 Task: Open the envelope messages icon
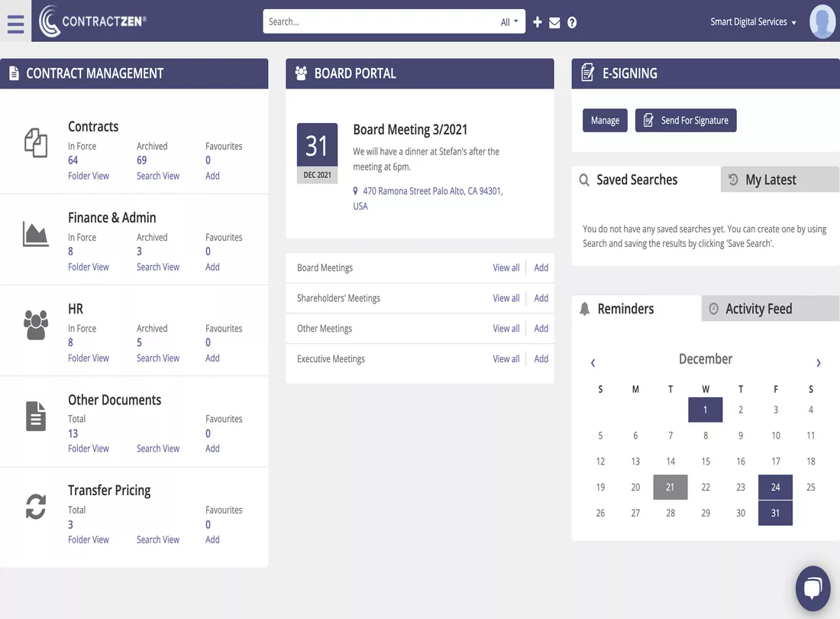(x=554, y=22)
